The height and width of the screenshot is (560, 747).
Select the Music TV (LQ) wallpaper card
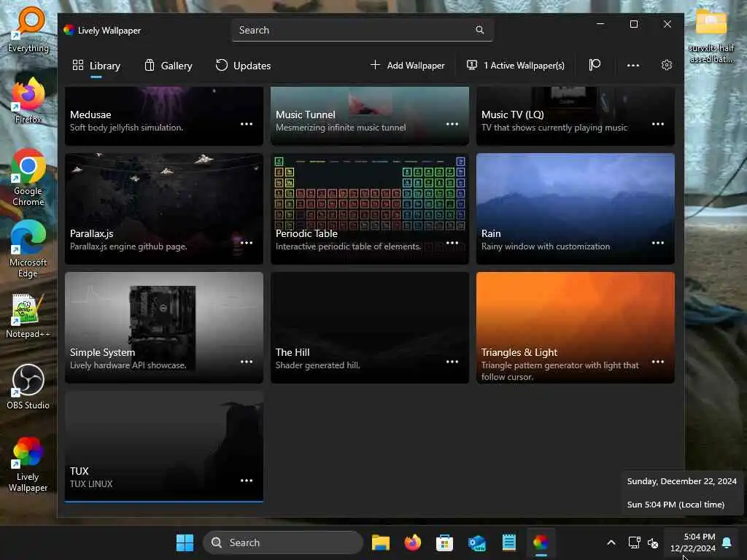576,116
